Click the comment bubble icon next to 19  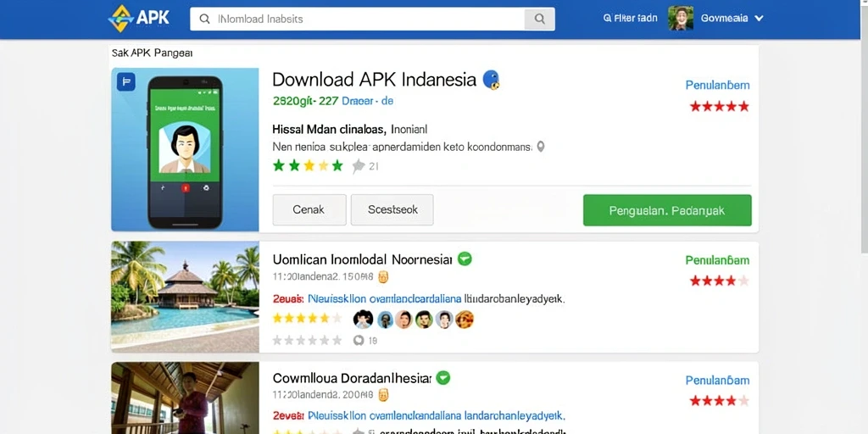tap(359, 341)
